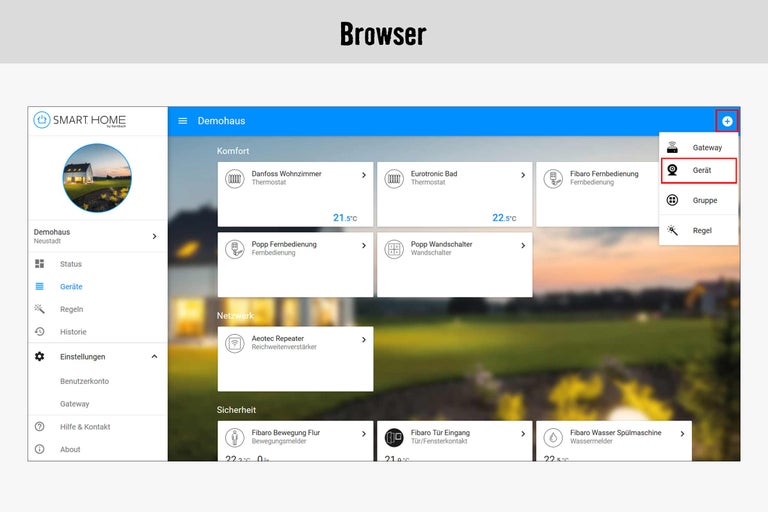The width and height of the screenshot is (768, 512).
Task: Click the Eurotronic Bad thermostat icon
Action: (394, 179)
